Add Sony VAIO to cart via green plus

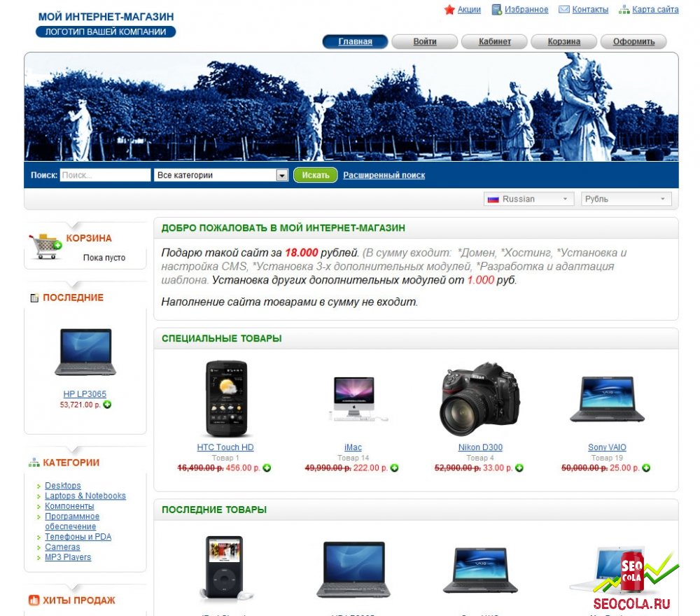pos(646,468)
